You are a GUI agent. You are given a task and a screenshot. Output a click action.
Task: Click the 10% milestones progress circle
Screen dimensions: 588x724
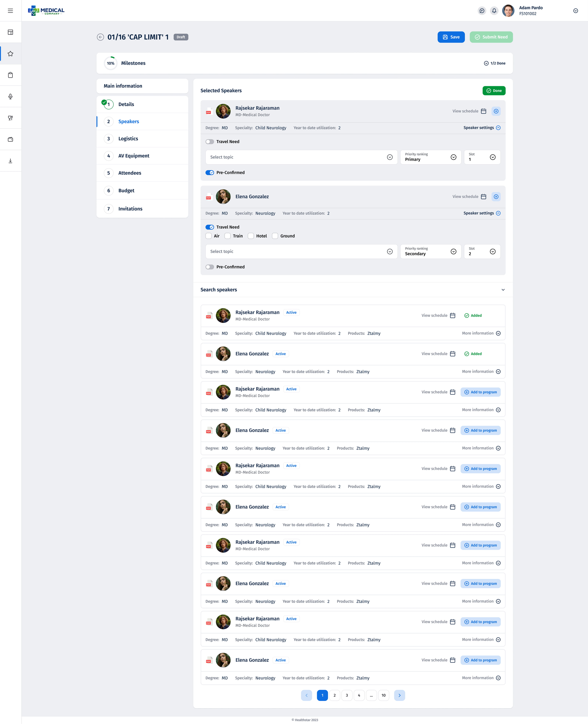point(111,63)
